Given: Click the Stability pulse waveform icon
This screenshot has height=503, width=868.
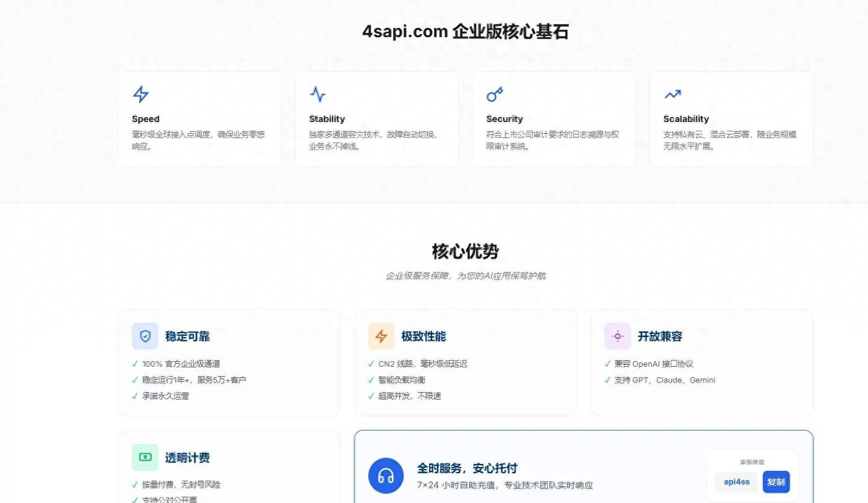Looking at the screenshot, I should click(x=318, y=94).
